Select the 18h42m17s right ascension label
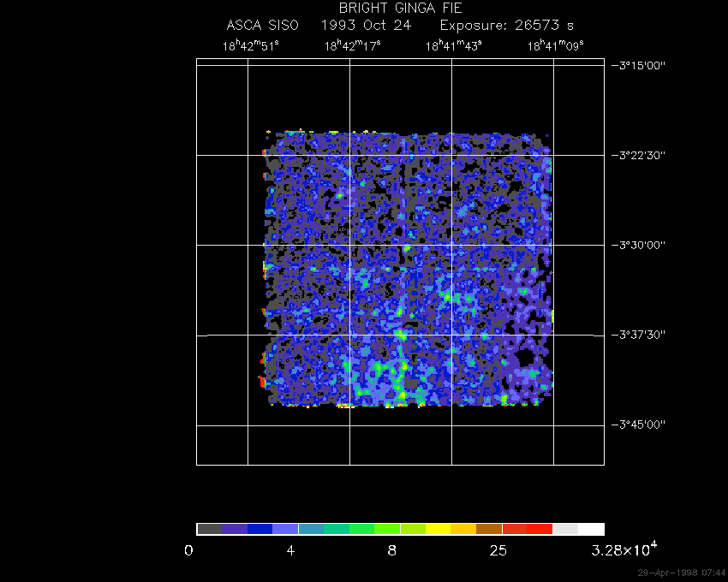Image resolution: width=728 pixels, height=582 pixels. (352, 46)
